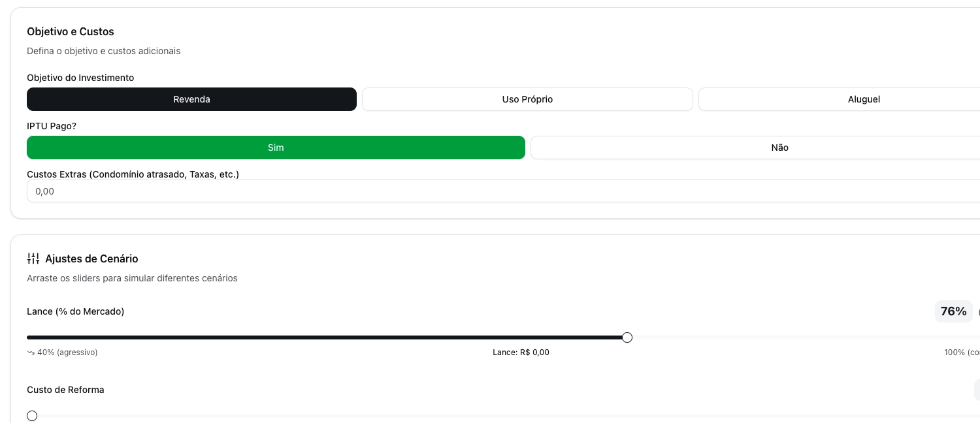This screenshot has width=980, height=423.
Task: Click the 40% (agressivo) minimum label
Action: pos(67,352)
